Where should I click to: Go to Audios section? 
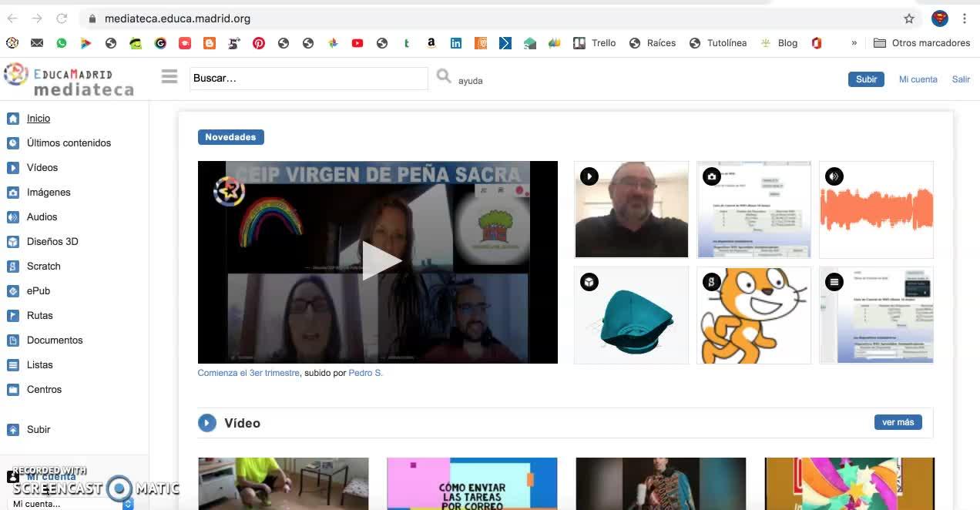pyautogui.click(x=42, y=217)
